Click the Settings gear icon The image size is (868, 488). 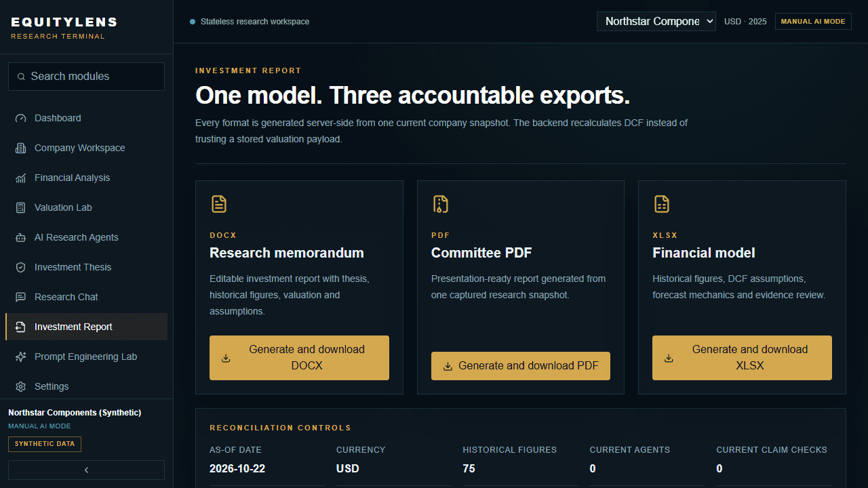coord(21,386)
